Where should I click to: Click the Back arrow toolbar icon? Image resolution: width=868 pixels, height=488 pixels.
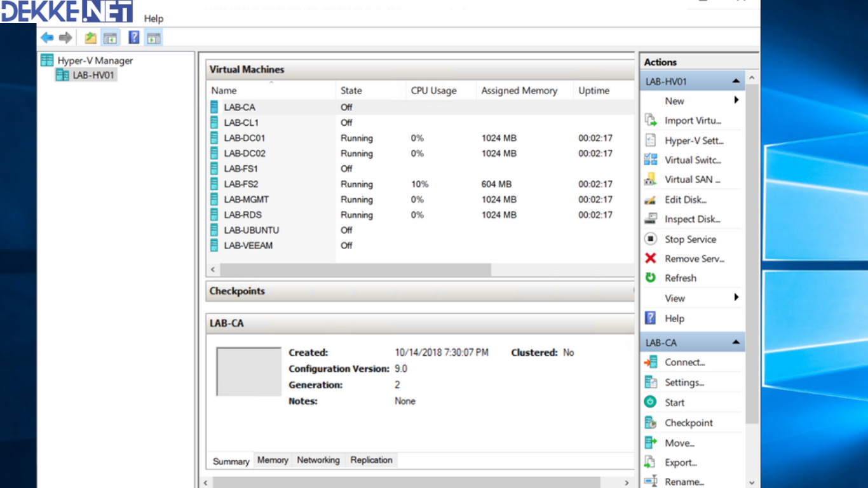(47, 37)
